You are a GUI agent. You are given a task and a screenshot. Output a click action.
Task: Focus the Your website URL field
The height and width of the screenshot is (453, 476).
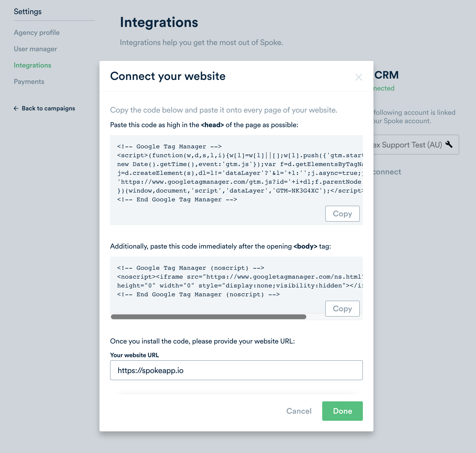click(x=236, y=370)
